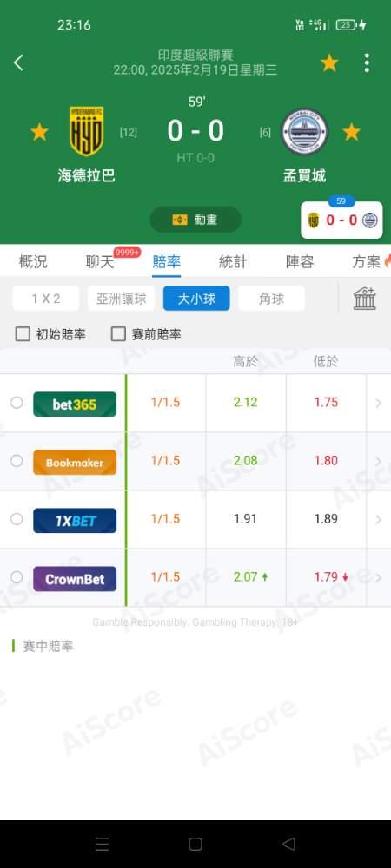
Task: Favorite the Mumbai City team star
Action: coord(351,132)
